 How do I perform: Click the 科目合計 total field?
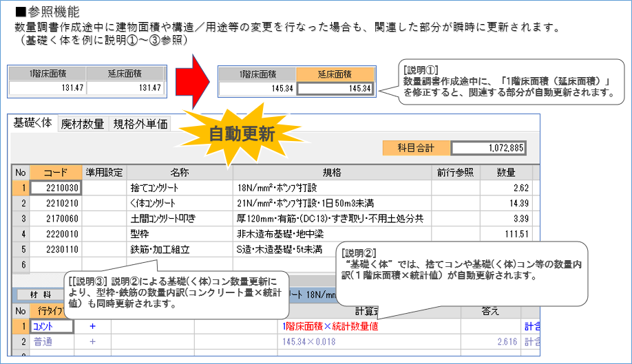tap(489, 147)
